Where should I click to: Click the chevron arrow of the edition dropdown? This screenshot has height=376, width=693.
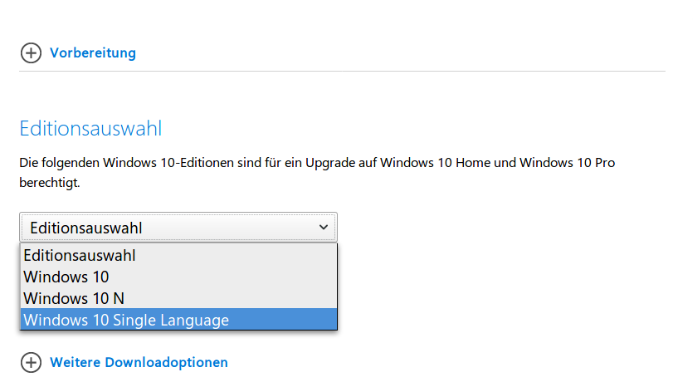pyautogui.click(x=324, y=227)
